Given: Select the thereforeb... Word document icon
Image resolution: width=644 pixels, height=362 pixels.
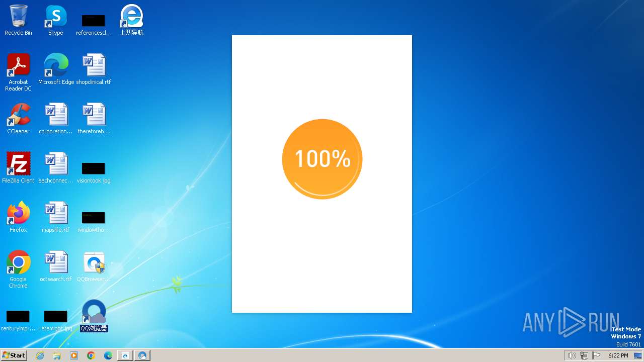Looking at the screenshot, I should coord(94,119).
